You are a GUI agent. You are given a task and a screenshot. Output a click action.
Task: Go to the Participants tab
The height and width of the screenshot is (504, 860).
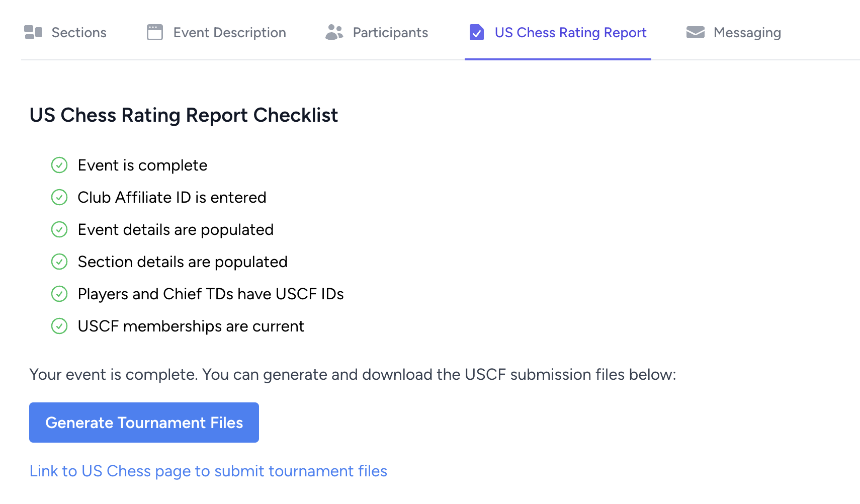(x=390, y=33)
